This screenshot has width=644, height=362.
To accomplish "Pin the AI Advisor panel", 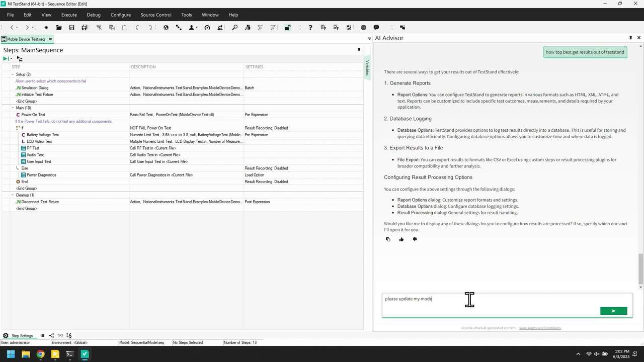I will (630, 38).
